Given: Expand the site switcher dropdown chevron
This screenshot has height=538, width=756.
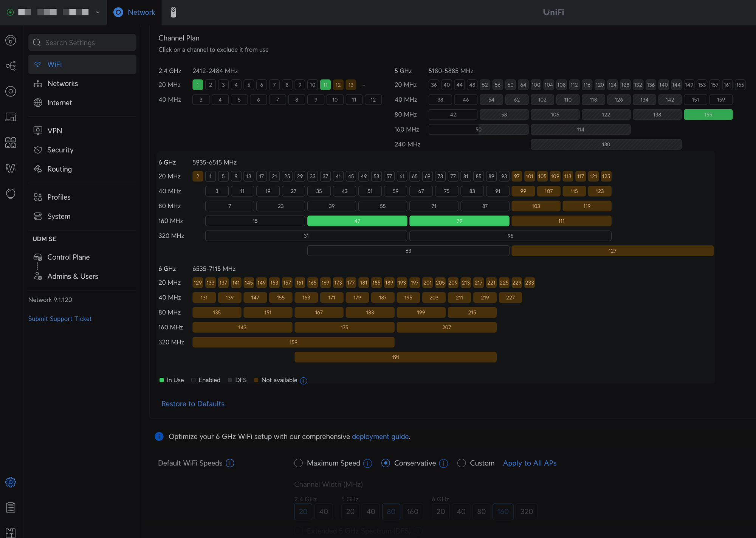Looking at the screenshot, I should (98, 12).
